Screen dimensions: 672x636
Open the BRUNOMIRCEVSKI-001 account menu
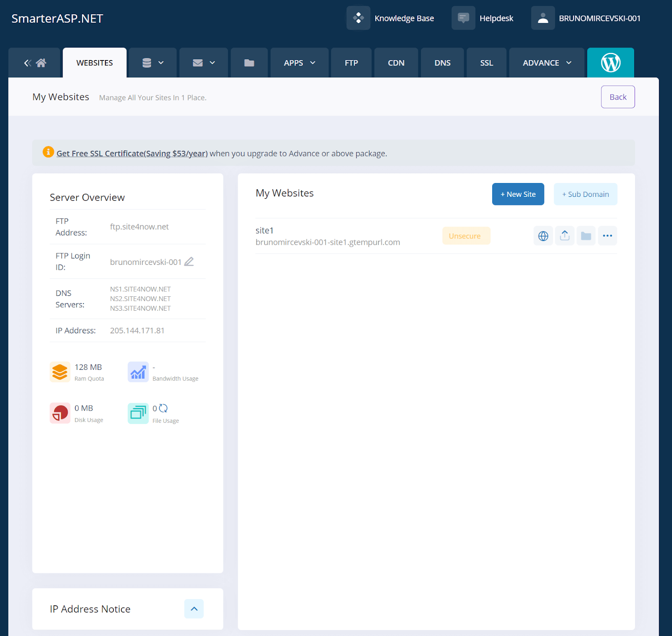point(599,18)
